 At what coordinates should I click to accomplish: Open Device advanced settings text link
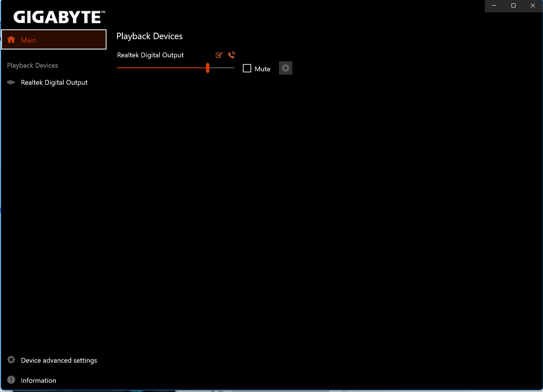59,360
